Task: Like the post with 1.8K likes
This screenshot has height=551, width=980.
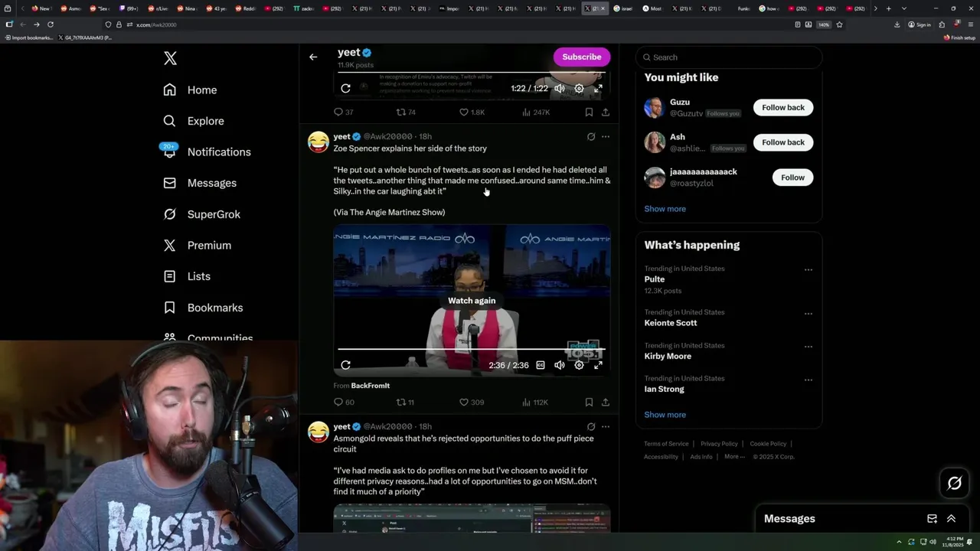Action: click(x=471, y=112)
